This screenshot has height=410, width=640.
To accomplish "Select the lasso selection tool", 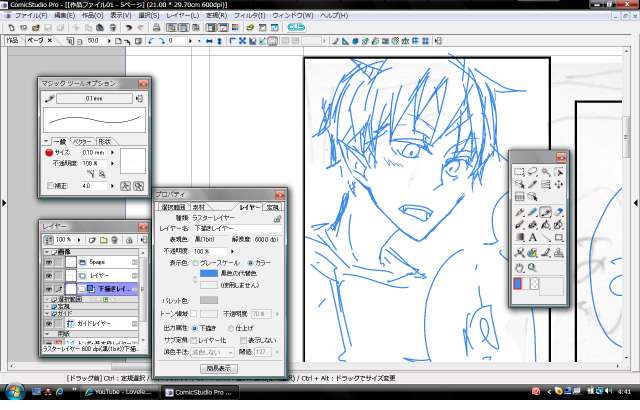I will coord(532,172).
